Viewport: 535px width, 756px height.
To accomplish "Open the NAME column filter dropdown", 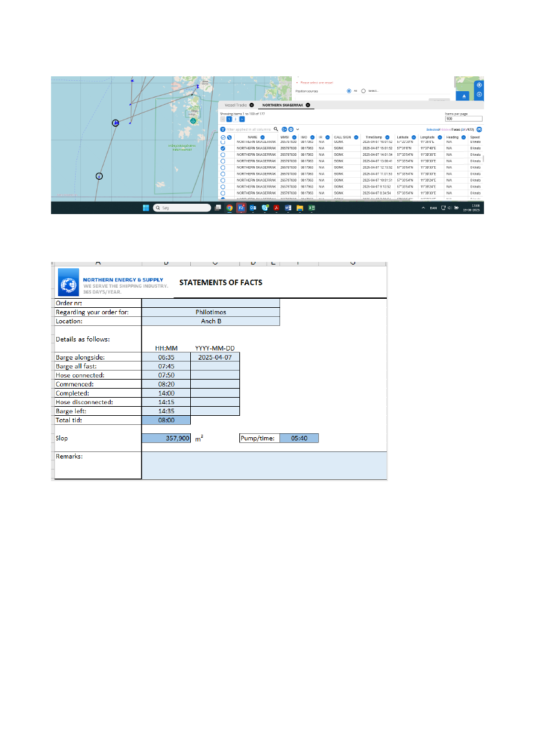I will 262,138.
